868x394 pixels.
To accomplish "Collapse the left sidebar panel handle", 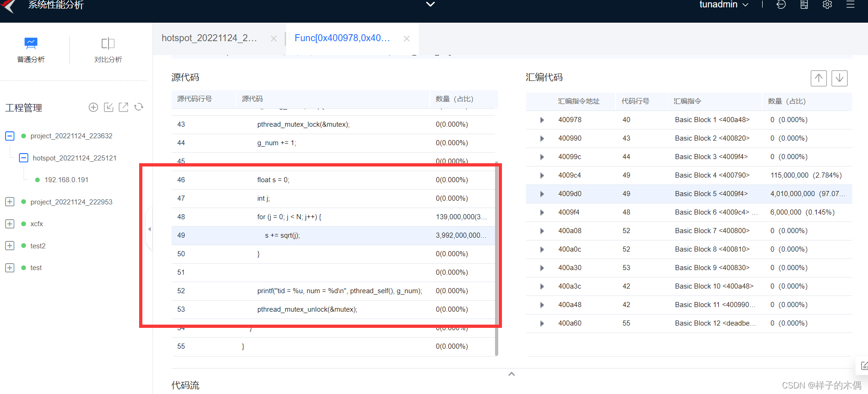I will (149, 229).
